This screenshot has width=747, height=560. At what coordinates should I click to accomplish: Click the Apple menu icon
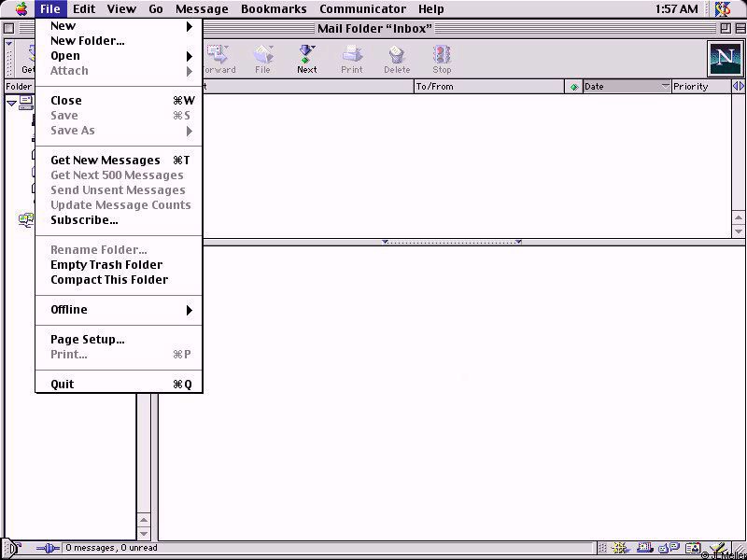[21, 9]
